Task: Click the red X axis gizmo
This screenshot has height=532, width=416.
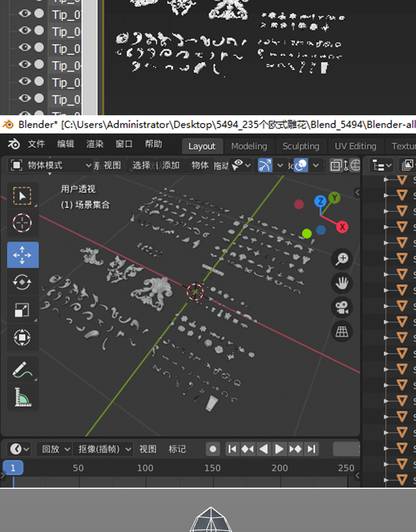Action: pyautogui.click(x=342, y=227)
